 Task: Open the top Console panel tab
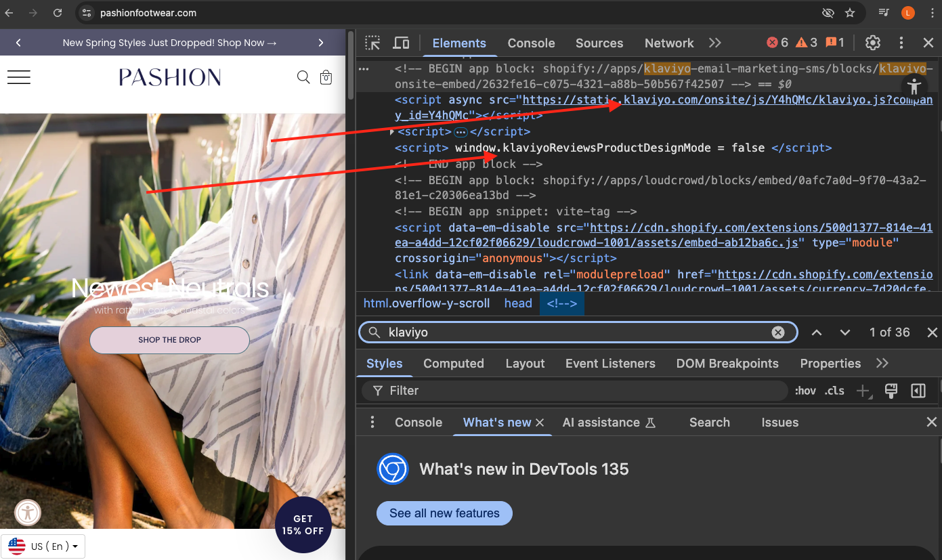531,43
